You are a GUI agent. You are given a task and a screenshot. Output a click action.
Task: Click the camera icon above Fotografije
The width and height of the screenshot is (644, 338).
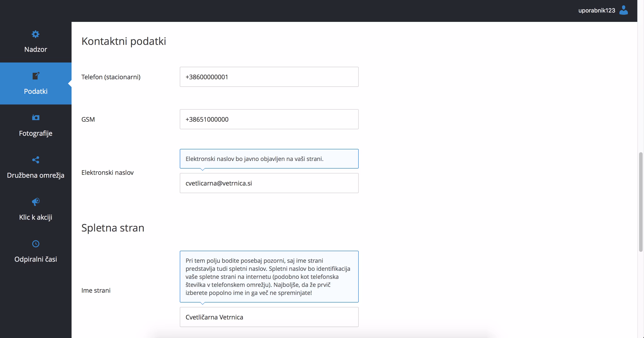36,118
